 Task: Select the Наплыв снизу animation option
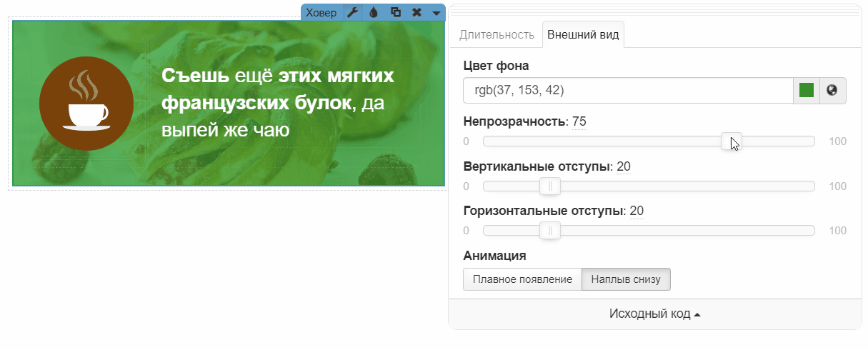point(626,279)
